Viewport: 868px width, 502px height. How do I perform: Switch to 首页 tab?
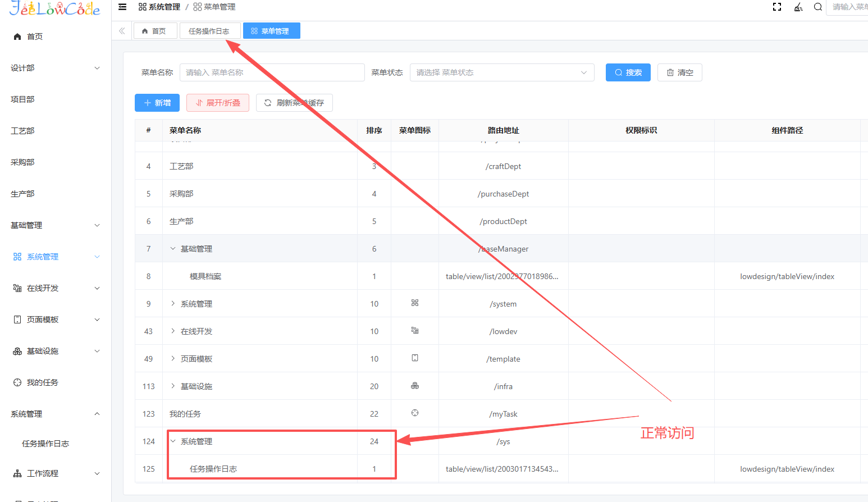[154, 31]
